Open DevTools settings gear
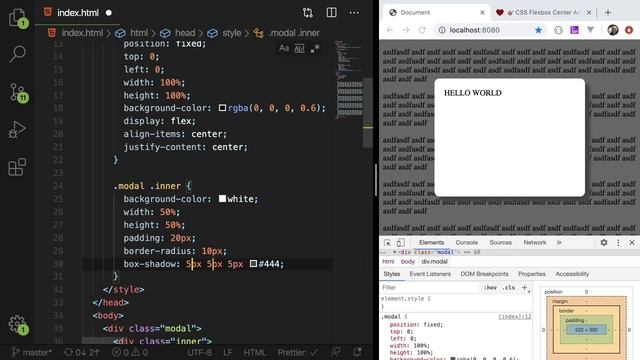 coord(604,242)
